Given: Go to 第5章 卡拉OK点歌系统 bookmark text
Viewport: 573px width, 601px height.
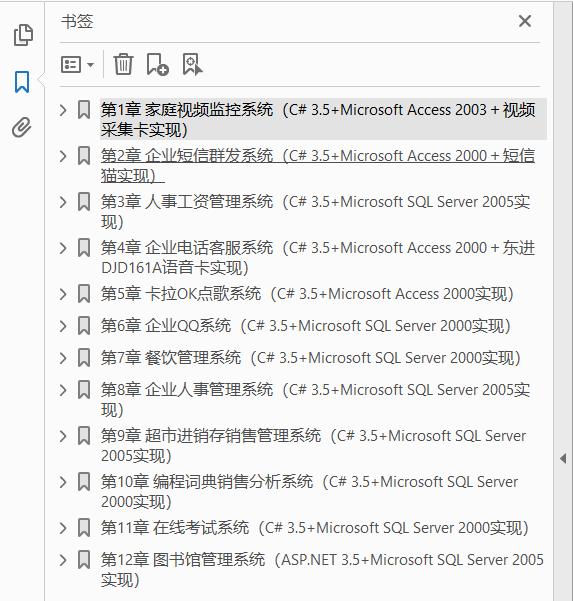Looking at the screenshot, I should (307, 294).
